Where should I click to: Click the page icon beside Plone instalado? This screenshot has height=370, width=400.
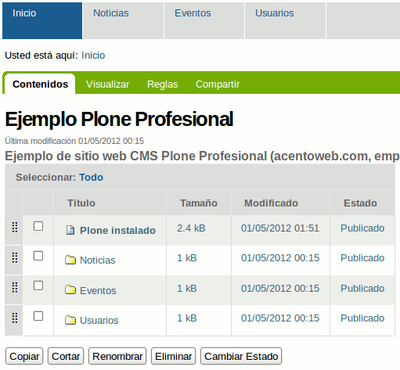[x=70, y=230]
